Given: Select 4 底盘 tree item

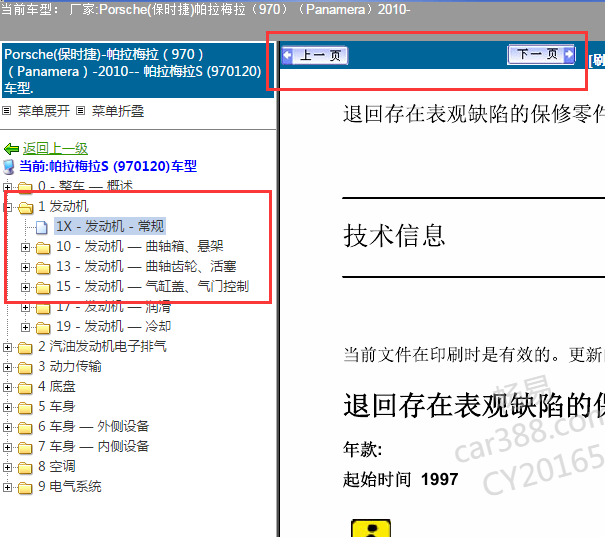Looking at the screenshot, I should click(x=57, y=387).
